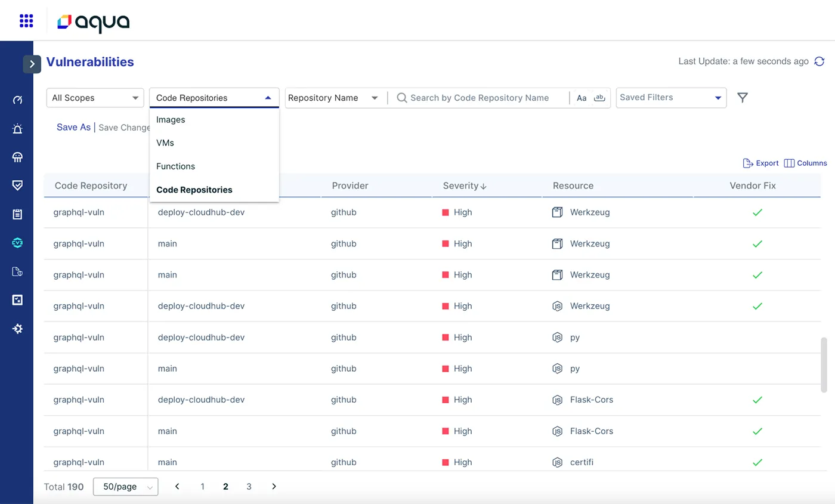The image size is (835, 504).
Task: Go to the previous page arrow
Action: click(177, 487)
